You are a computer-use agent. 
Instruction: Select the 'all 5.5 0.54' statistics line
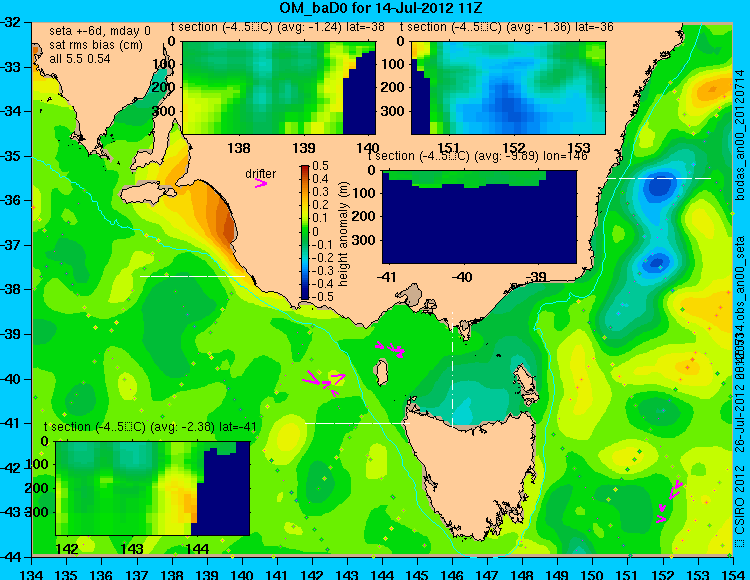coord(79,59)
